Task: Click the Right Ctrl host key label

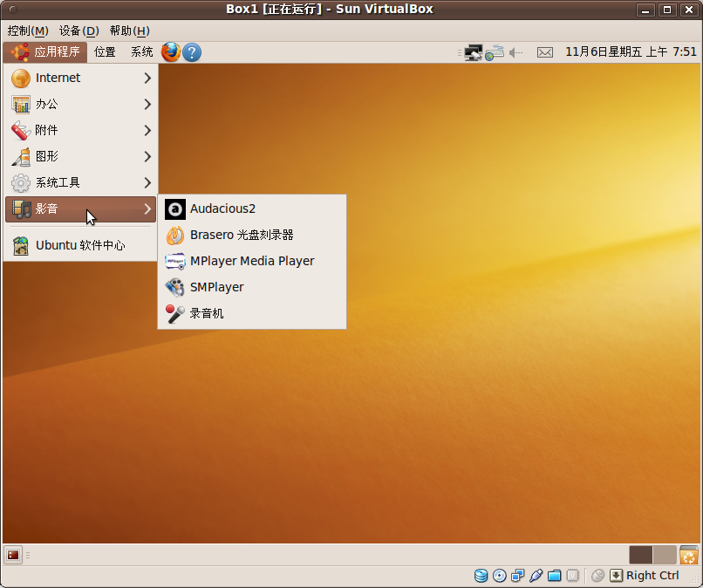Action: [x=652, y=576]
